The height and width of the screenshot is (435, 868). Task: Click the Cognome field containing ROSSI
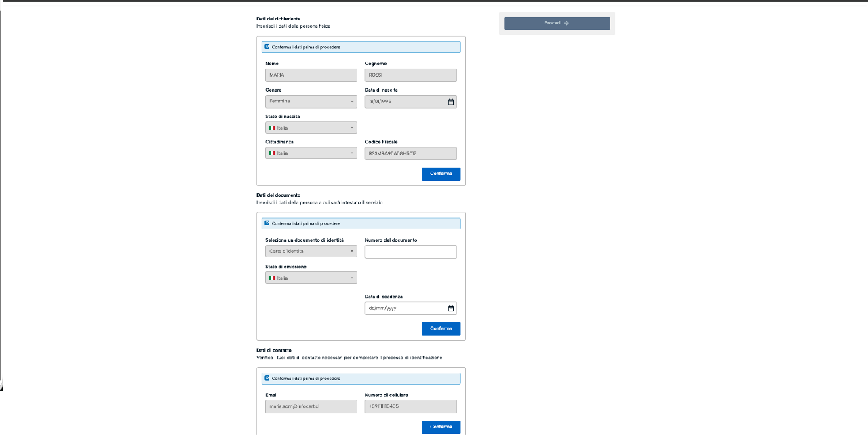point(410,75)
